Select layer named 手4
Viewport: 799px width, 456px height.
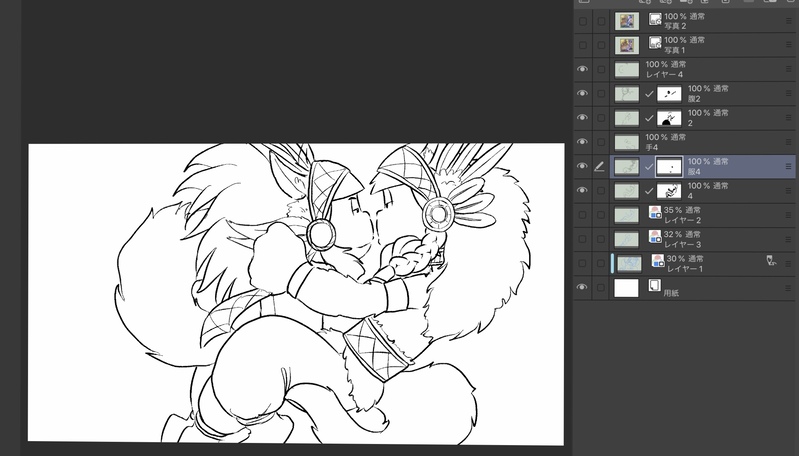(x=652, y=147)
